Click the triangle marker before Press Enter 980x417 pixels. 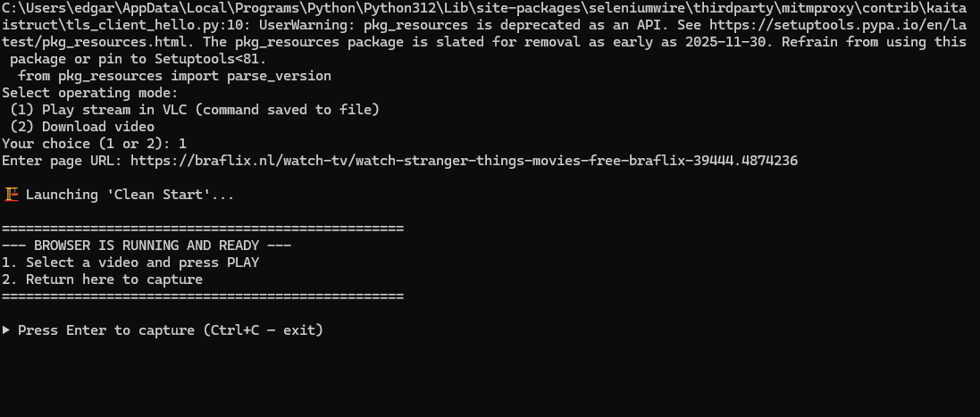pos(7,330)
